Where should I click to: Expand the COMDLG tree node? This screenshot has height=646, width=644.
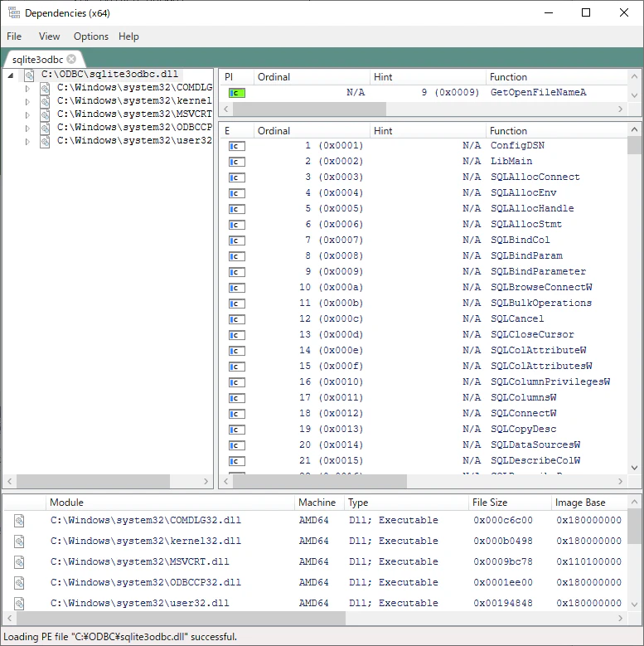[x=27, y=88]
